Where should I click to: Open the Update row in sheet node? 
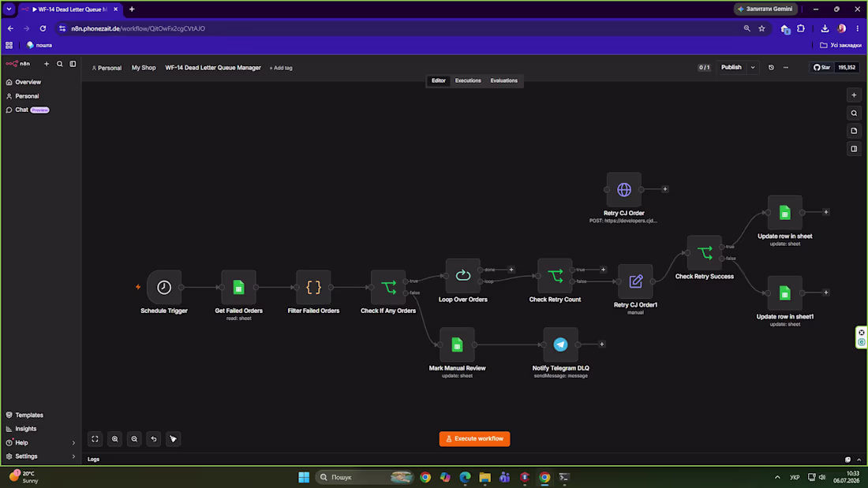(x=785, y=212)
